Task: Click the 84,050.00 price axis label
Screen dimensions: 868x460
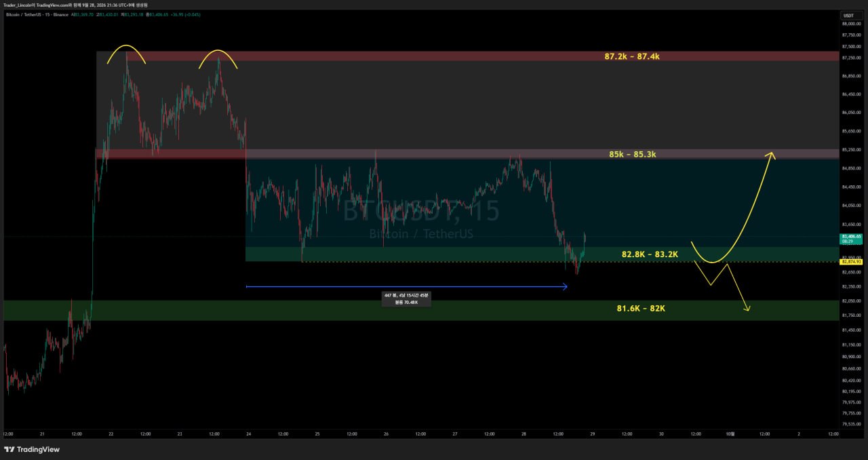Action: [850, 205]
